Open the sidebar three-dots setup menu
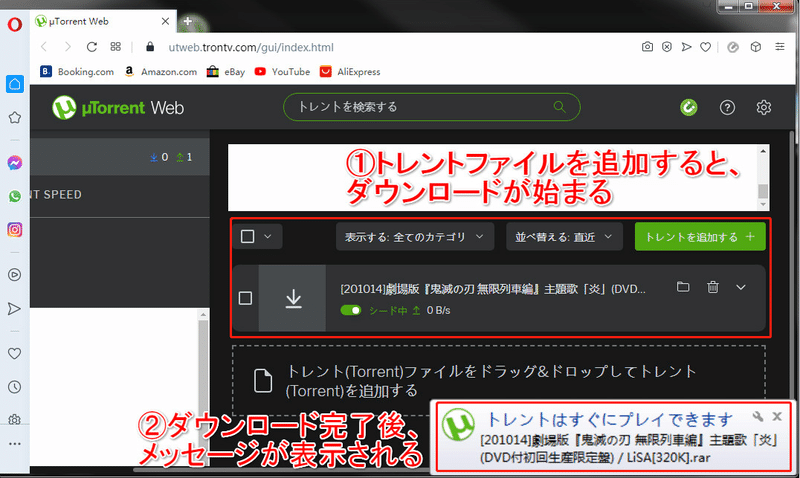800x478 pixels. 15,444
